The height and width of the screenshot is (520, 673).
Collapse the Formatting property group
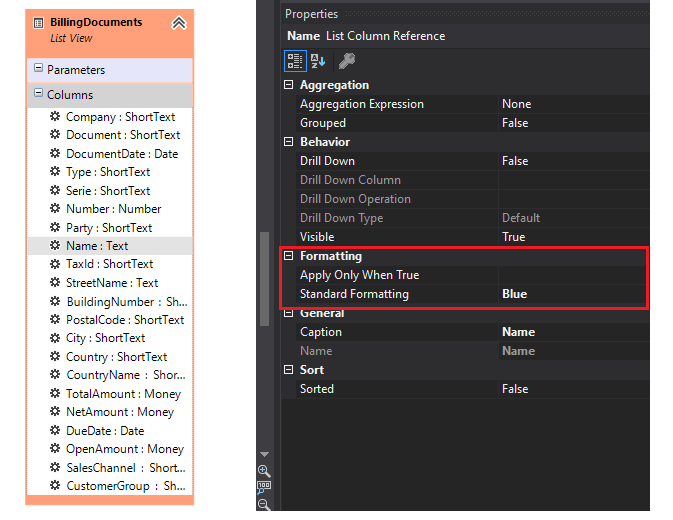tap(288, 256)
